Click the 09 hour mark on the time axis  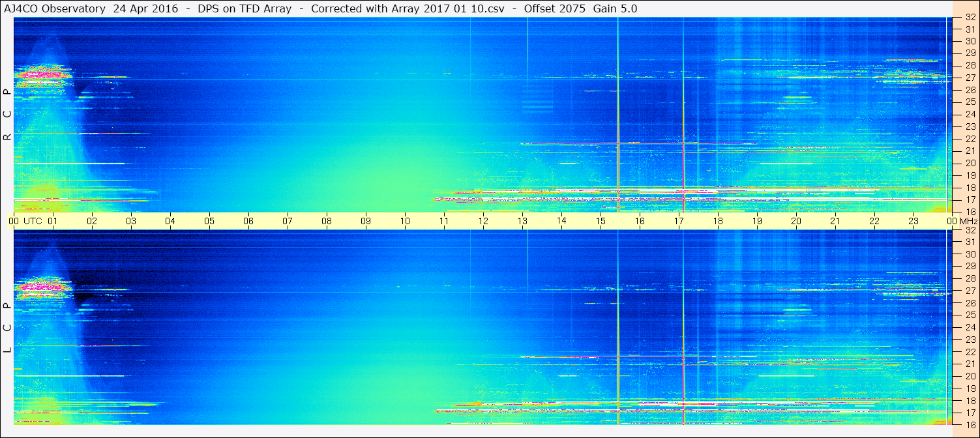pos(366,221)
